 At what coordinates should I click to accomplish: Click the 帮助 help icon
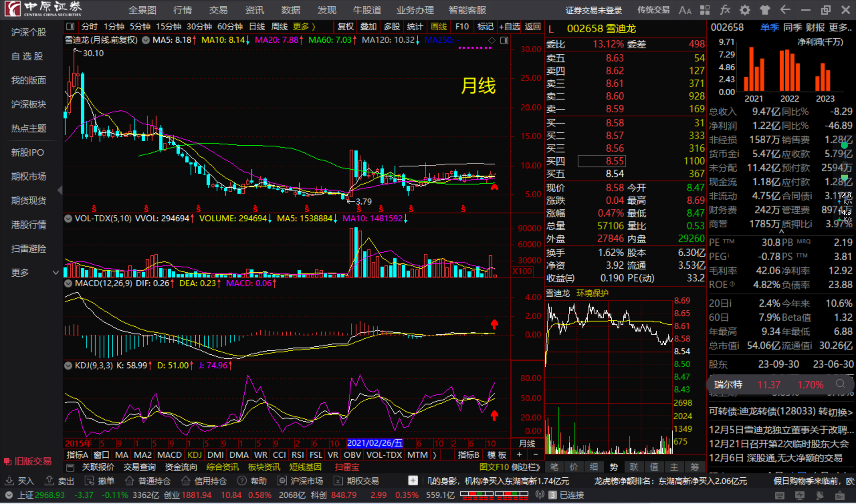(242, 481)
